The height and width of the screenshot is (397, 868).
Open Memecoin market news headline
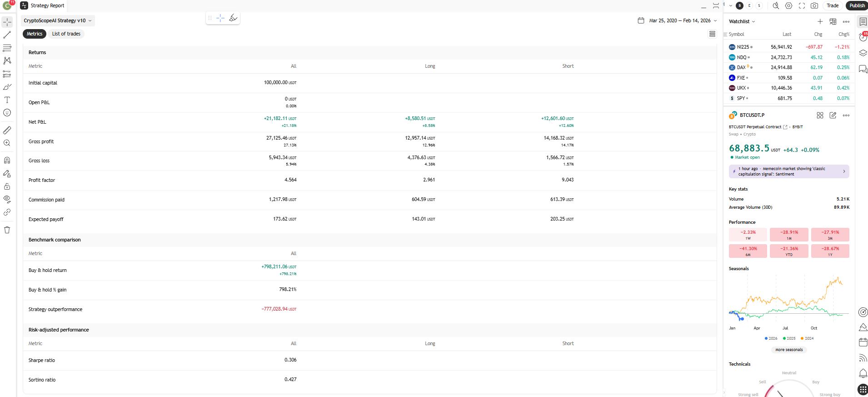789,171
